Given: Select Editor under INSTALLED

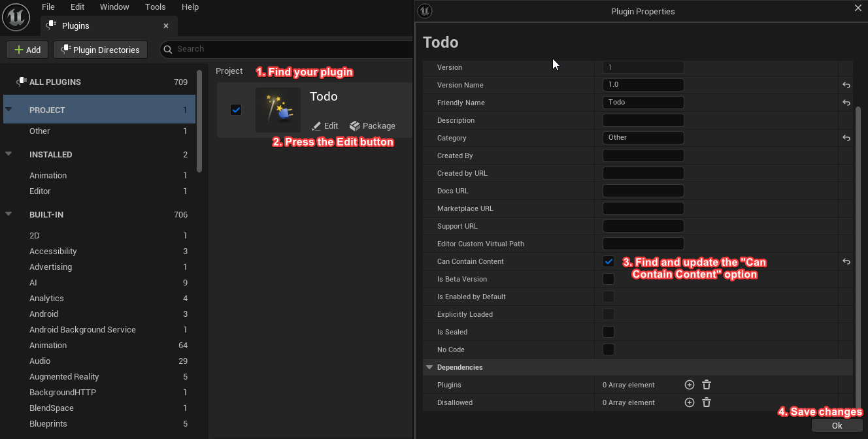Looking at the screenshot, I should (x=99, y=191).
